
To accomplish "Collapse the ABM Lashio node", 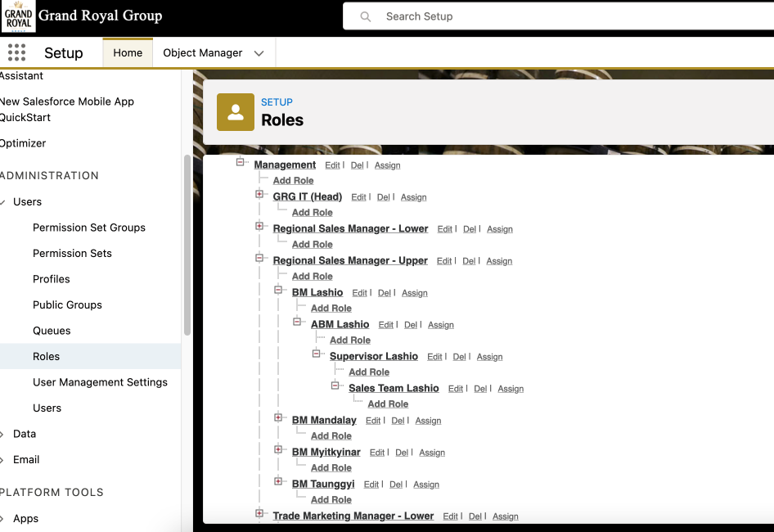I will (297, 322).
